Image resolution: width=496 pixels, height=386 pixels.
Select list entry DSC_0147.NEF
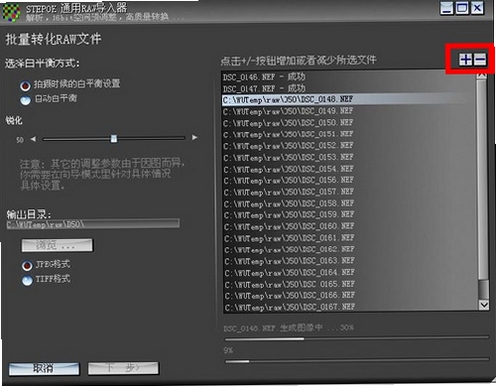pos(349,88)
